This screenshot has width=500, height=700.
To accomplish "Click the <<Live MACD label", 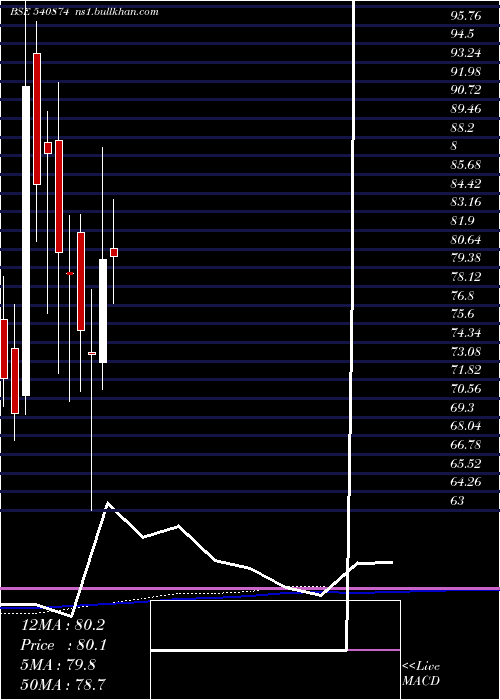I will click(421, 674).
